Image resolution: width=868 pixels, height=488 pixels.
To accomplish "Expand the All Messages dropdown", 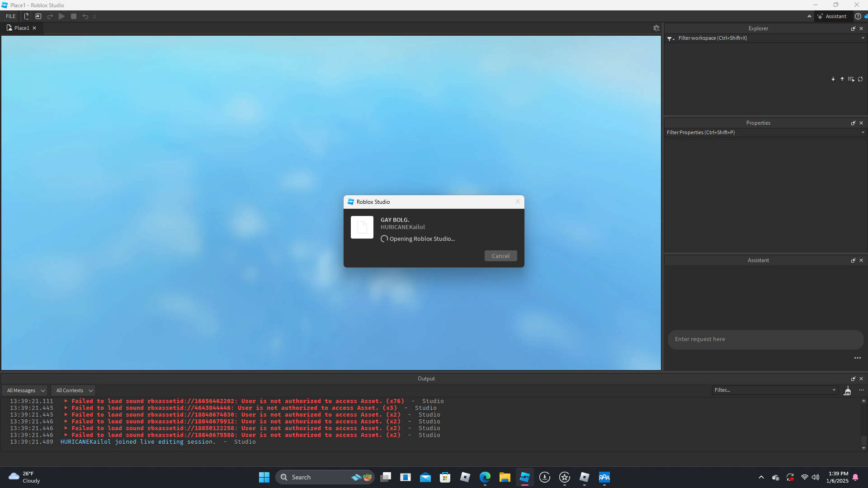I will 26,390.
